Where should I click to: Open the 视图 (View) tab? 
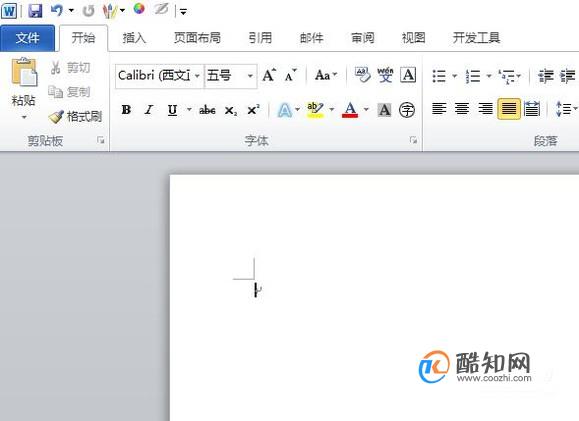[413, 38]
